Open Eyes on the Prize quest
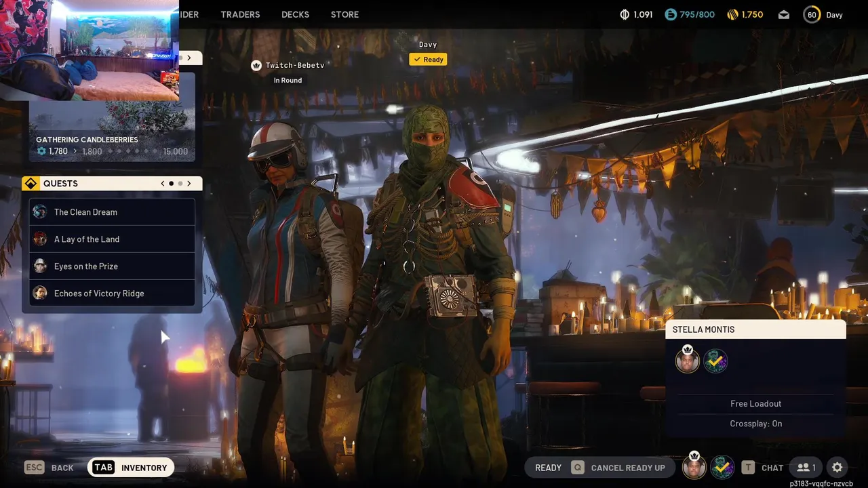Screen dimensions: 868x488 (112, 266)
